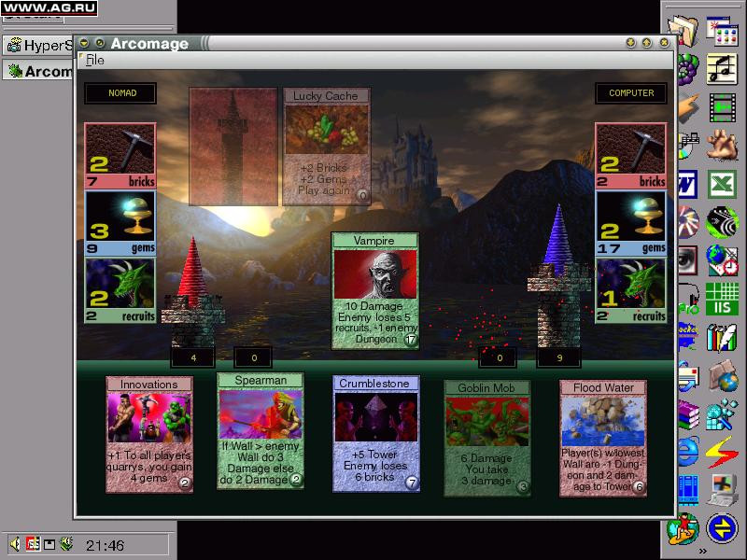Select the Flood Water card

pos(603,438)
